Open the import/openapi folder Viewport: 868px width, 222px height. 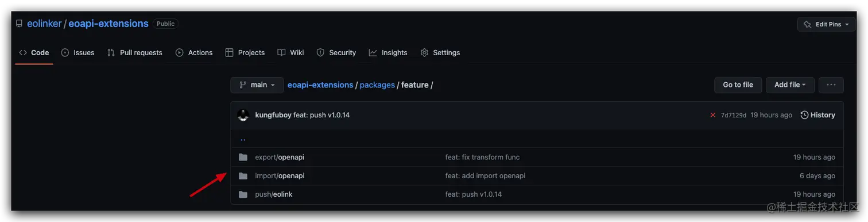tap(280, 175)
